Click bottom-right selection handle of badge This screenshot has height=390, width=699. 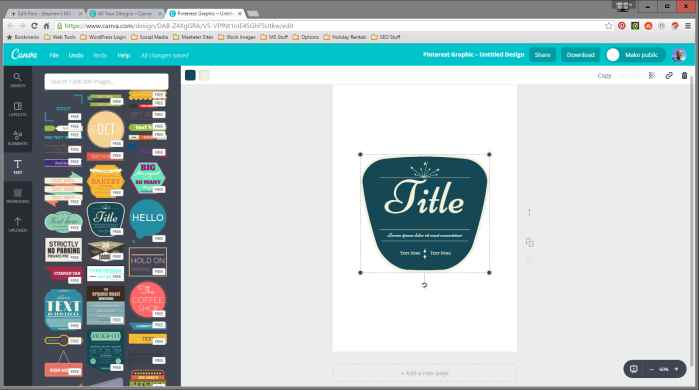point(489,272)
